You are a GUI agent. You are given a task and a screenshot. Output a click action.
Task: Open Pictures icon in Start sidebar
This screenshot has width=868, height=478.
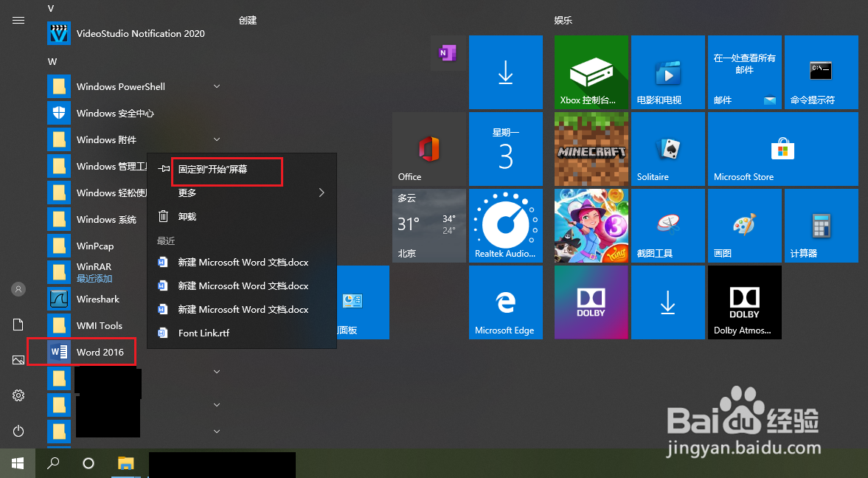pyautogui.click(x=18, y=360)
